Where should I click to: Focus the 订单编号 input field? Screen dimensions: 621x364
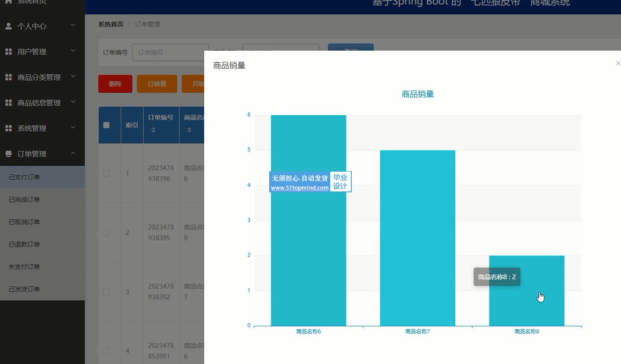tap(171, 52)
